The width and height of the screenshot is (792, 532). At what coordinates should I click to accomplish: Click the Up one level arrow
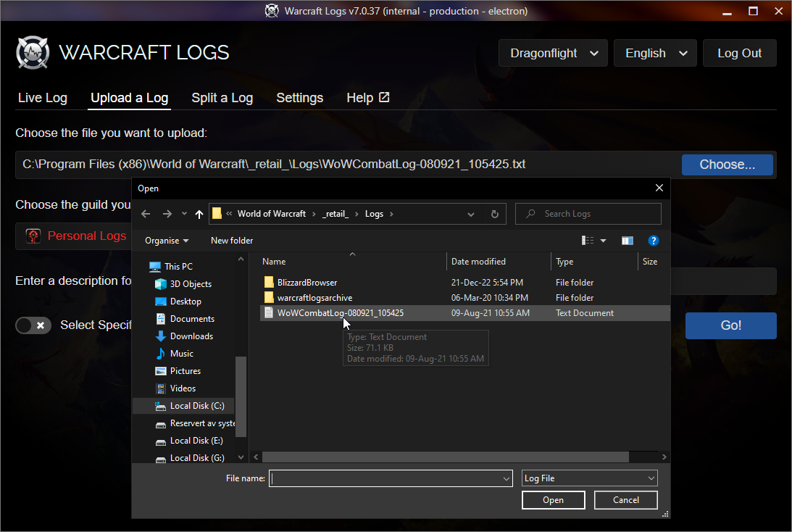click(x=199, y=214)
